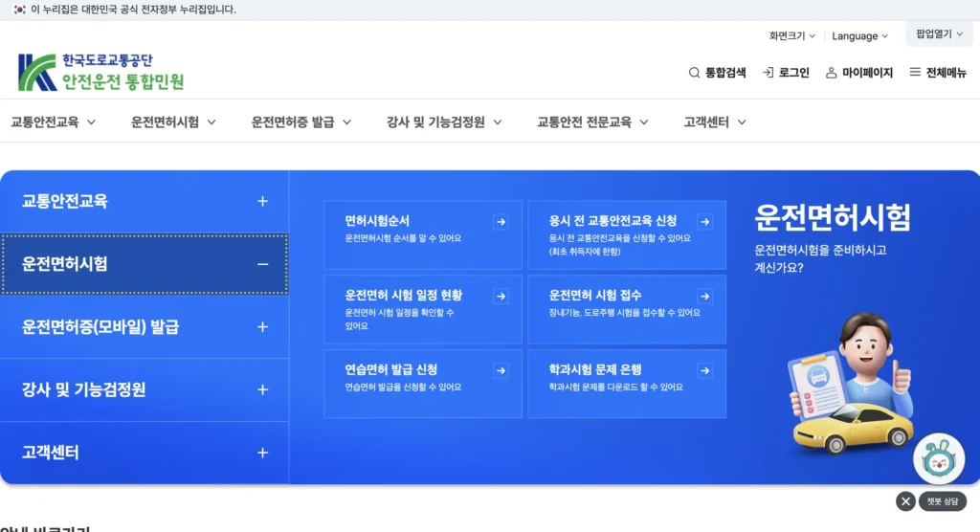Click arrow icon on 운전면허 시험 접수 card
Screen dimensions: 980x532
click(705, 296)
